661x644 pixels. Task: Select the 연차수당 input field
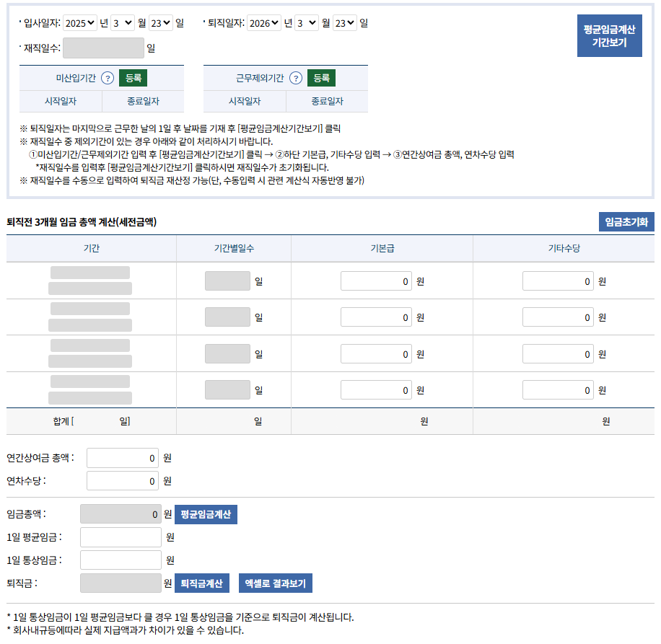pos(123,481)
